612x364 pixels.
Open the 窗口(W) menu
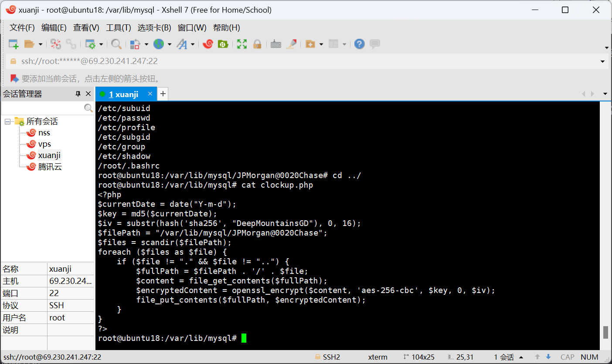coord(192,27)
